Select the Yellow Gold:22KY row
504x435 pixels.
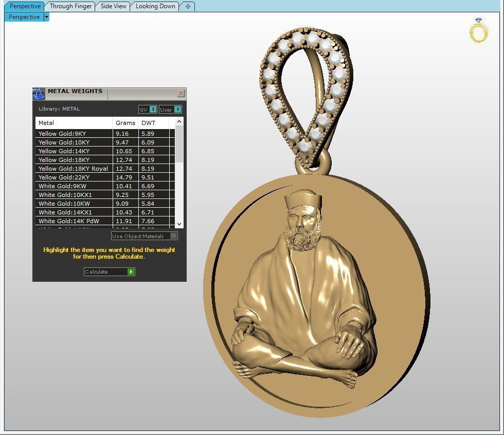(x=105, y=177)
